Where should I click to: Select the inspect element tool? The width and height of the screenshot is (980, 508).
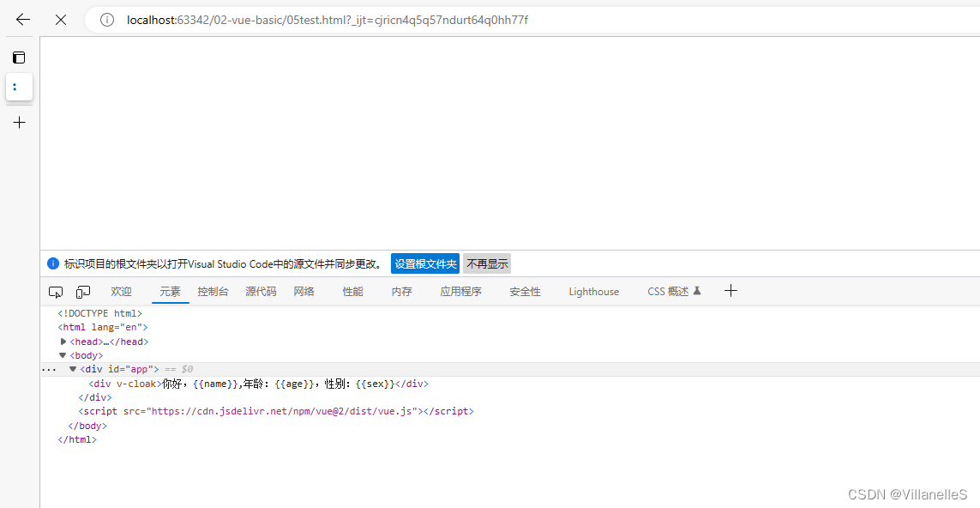(x=55, y=292)
